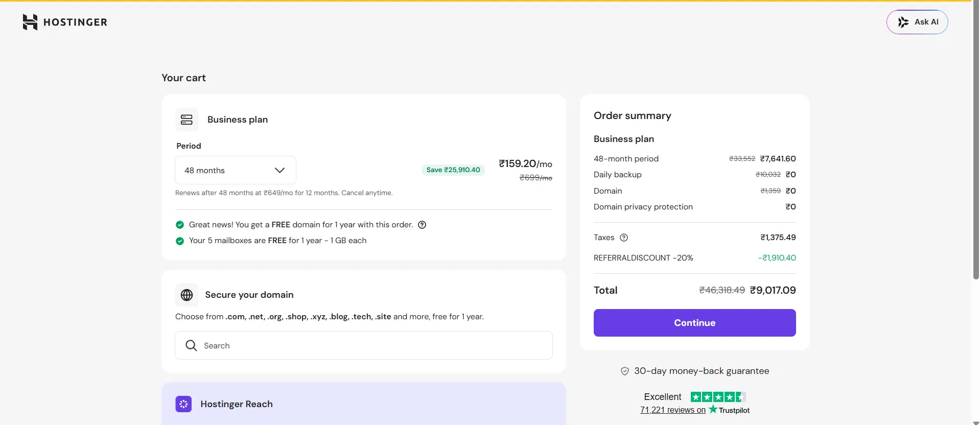Screen dimensions: 980x425
Task: Click the Domain privacy protection row
Action: click(695, 207)
